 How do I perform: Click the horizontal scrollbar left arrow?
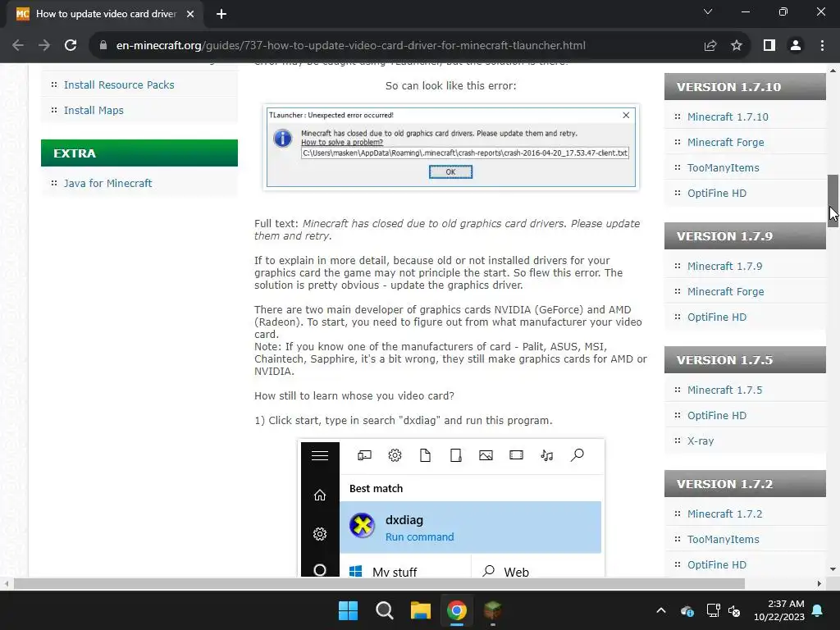6,584
